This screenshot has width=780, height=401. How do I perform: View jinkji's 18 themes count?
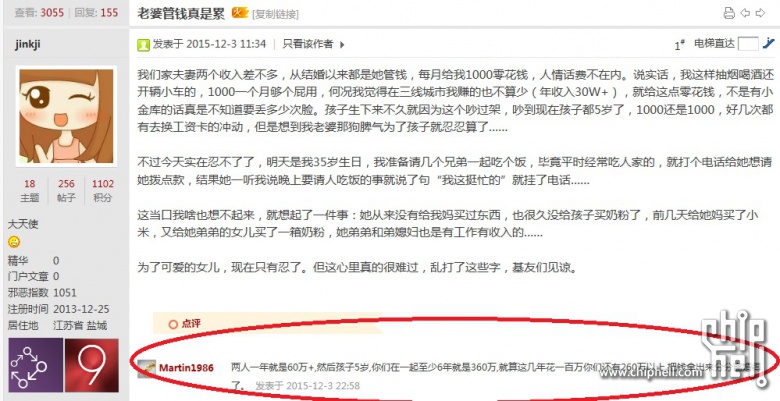point(30,184)
